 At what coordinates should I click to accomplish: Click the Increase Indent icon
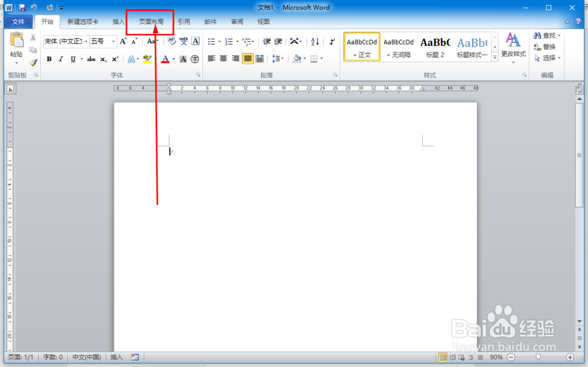278,41
